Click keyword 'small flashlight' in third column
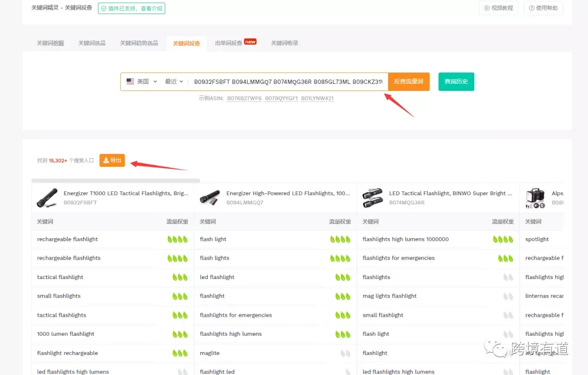 coord(383,315)
